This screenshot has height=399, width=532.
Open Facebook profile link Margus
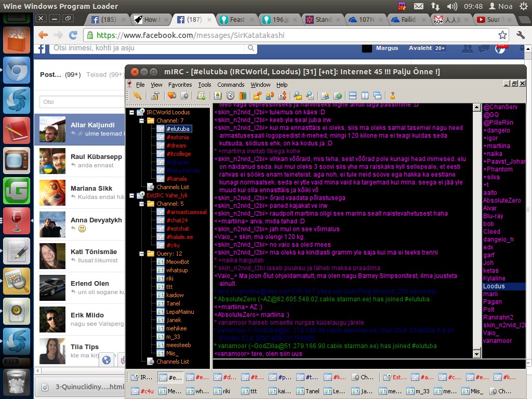click(x=387, y=48)
